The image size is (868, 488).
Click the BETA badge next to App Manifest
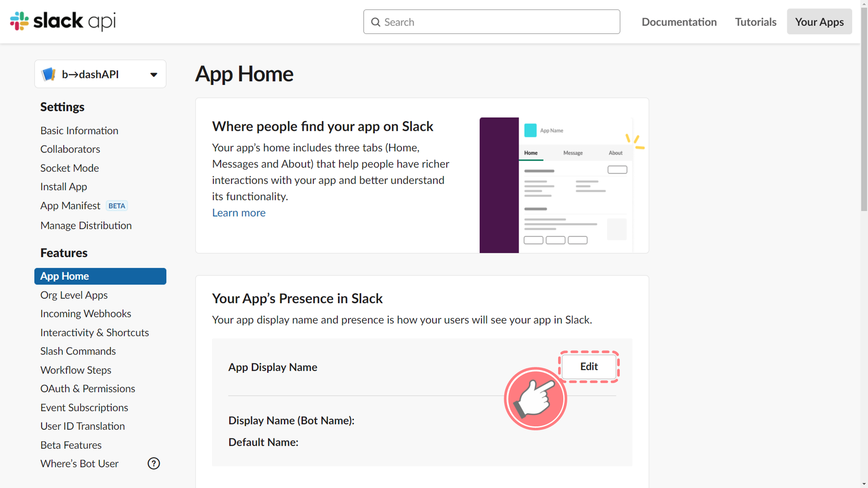117,206
